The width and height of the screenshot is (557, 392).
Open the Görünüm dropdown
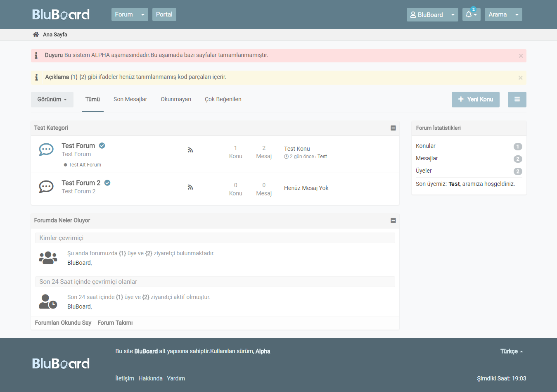(52, 100)
